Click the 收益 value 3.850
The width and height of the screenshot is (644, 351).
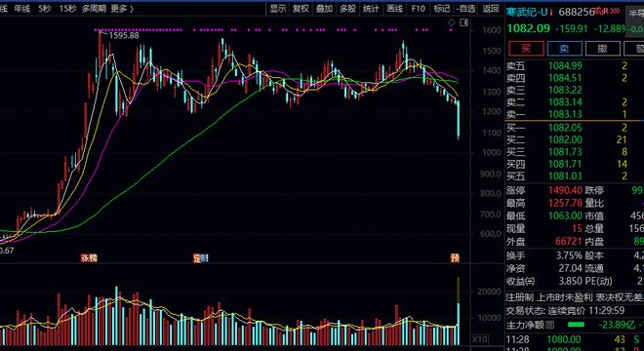[x=571, y=281]
